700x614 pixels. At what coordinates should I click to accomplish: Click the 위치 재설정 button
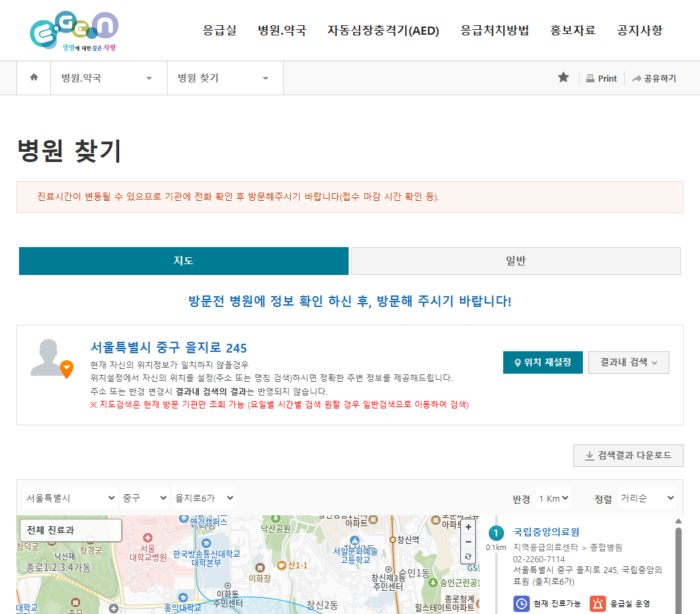pyautogui.click(x=543, y=362)
